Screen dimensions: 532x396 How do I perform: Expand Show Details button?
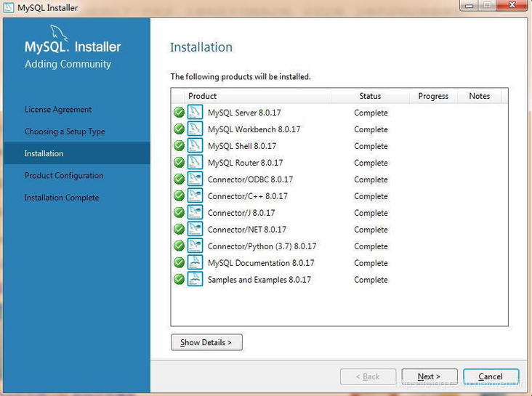(x=206, y=342)
